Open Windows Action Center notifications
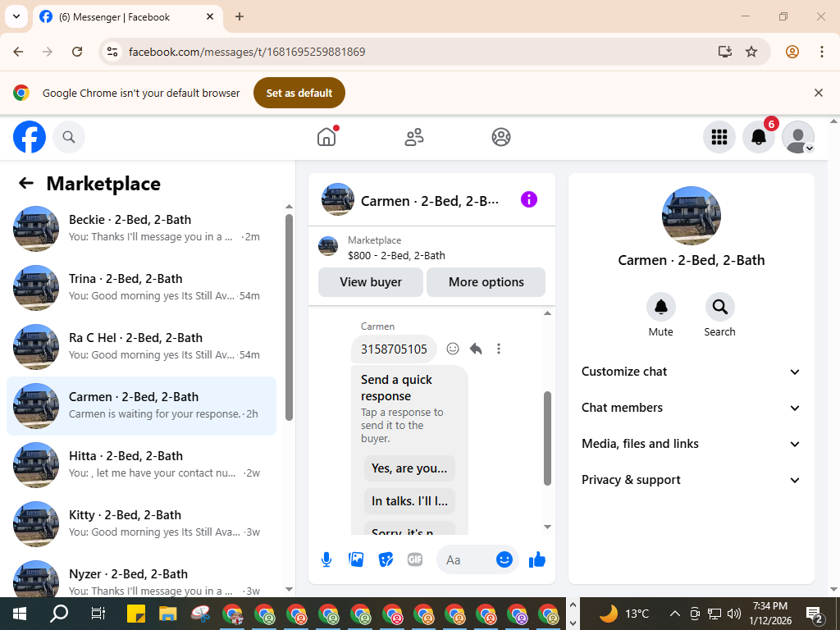This screenshot has width=840, height=630. tap(815, 614)
